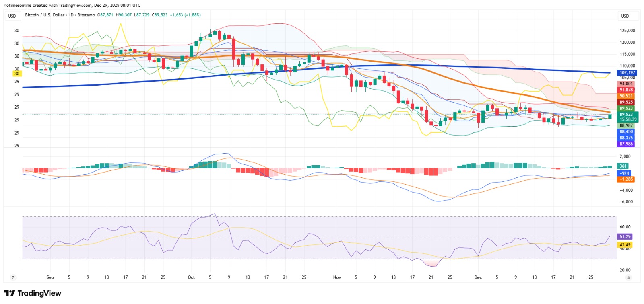Screen dimensions: 644x304
Task: Click the purple 51.29 RSI value label
Action: point(625,237)
